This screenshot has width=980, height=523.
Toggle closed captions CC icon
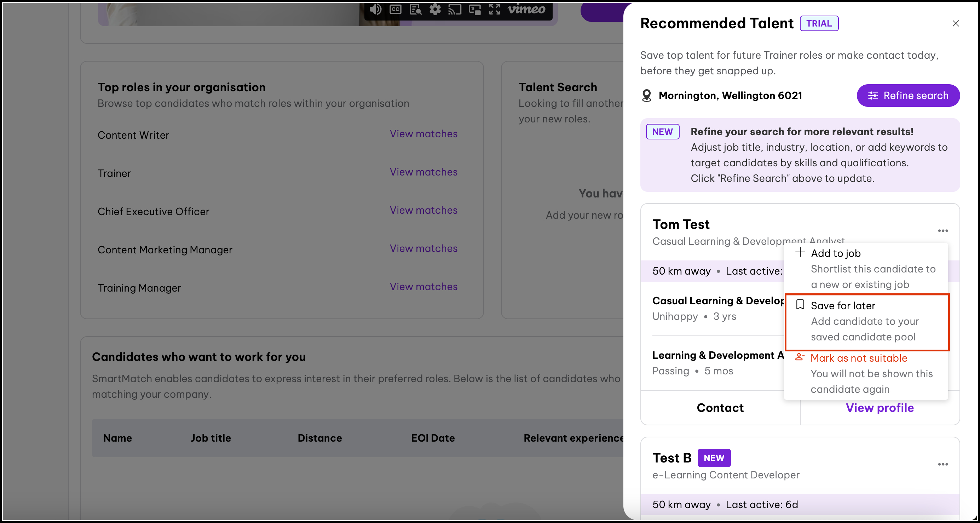click(x=395, y=9)
